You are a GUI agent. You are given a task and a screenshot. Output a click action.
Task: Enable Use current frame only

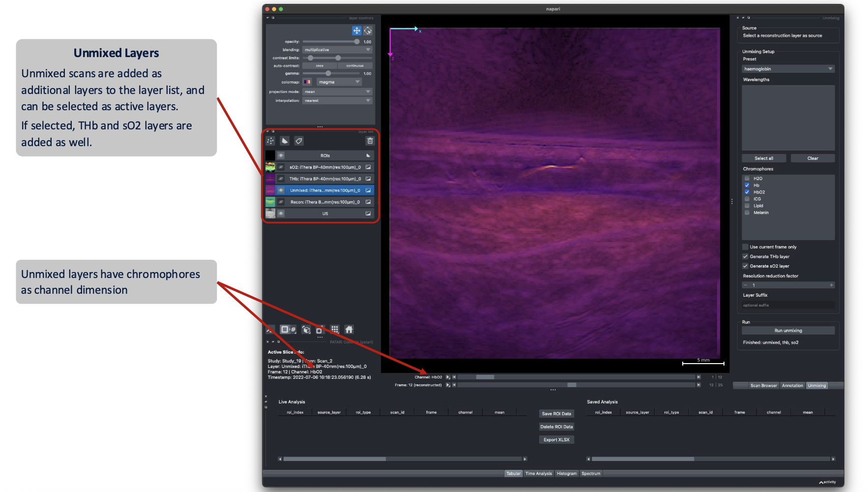point(745,247)
